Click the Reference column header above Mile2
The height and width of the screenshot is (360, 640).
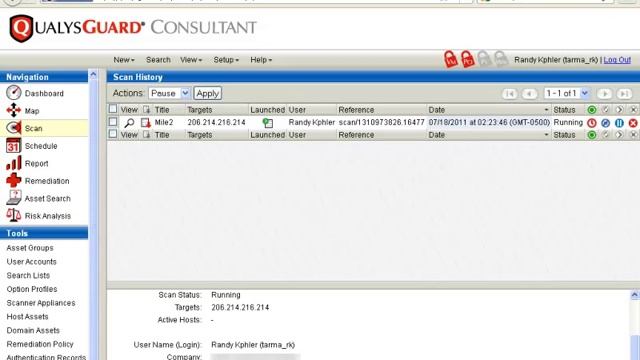pyautogui.click(x=356, y=110)
